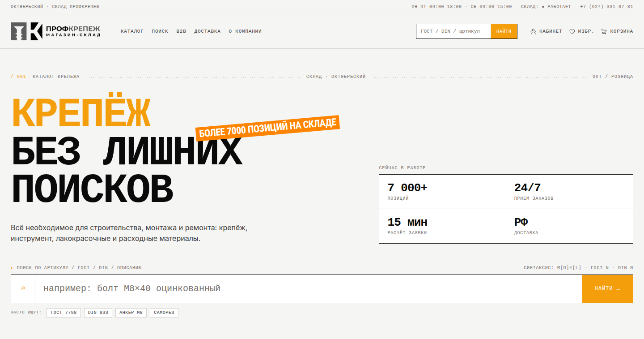The image size is (644, 339).
Task: Click the 'Каталог крепежа' section label
Action: [x=56, y=77]
